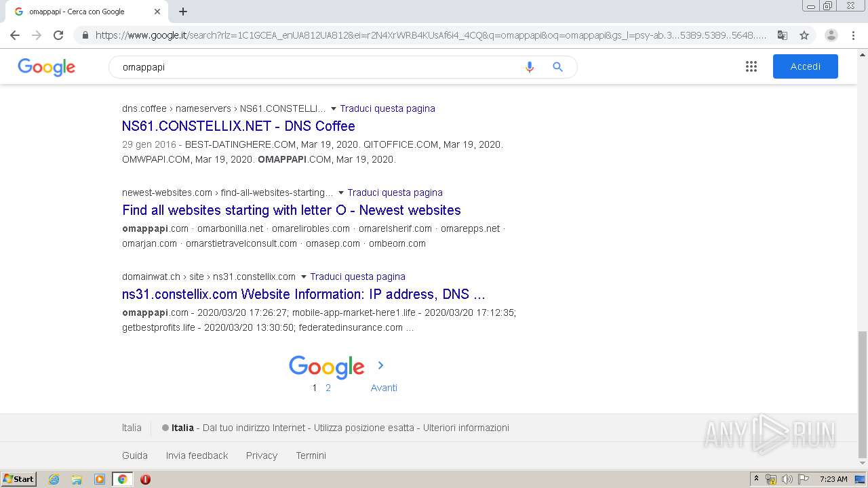868x488 pixels.
Task: Expand the domainwat.ch result options arrow
Action: [303, 277]
